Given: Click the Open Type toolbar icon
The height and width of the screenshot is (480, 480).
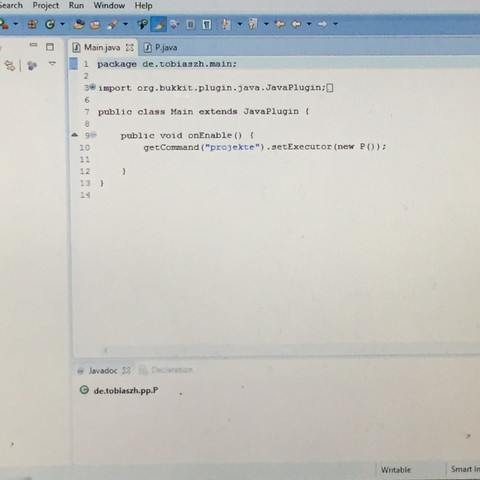Looking at the screenshot, I should pyautogui.click(x=79, y=24).
